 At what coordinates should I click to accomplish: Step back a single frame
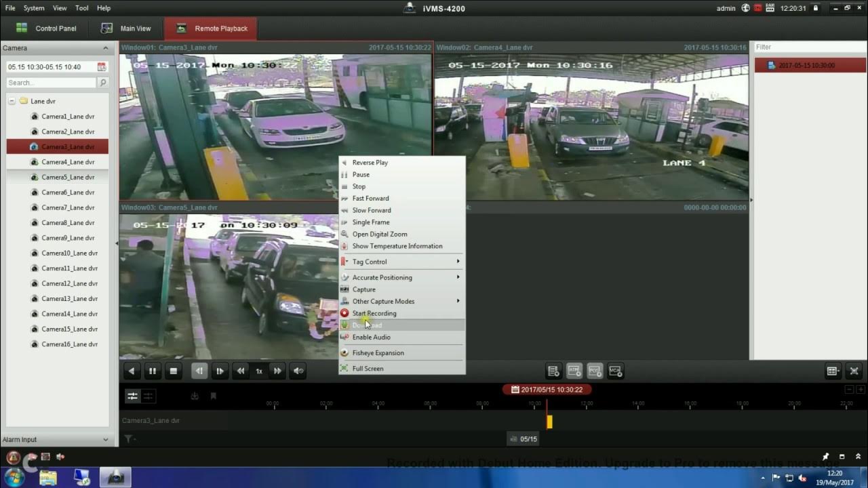(199, 371)
